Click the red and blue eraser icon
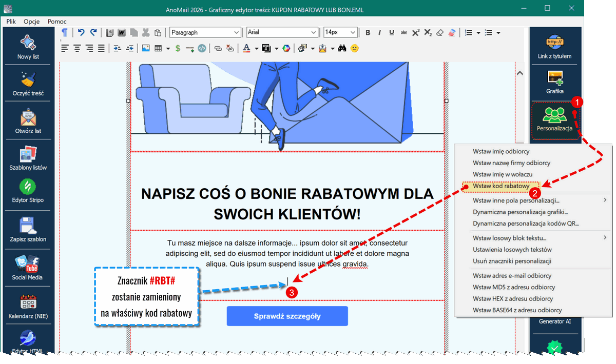This screenshot has height=364, width=616. (x=452, y=32)
